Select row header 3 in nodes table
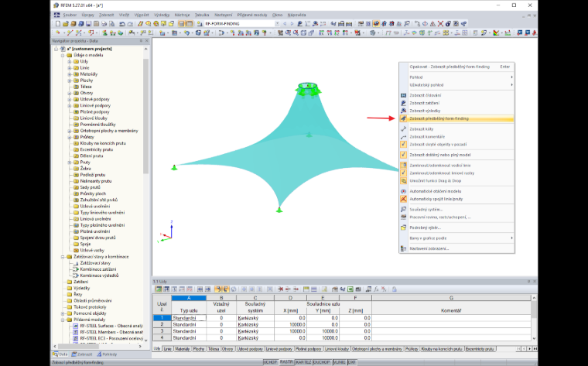 pos(162,331)
